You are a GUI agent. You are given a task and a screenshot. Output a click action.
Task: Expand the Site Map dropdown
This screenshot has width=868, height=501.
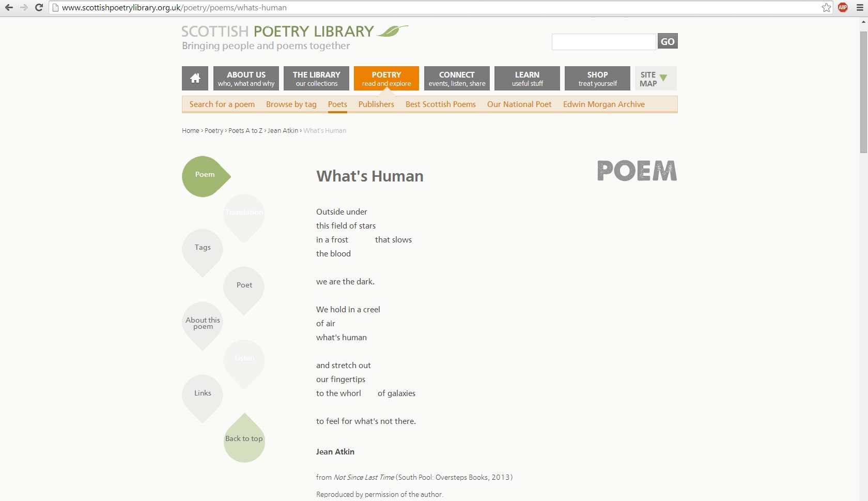coord(655,79)
